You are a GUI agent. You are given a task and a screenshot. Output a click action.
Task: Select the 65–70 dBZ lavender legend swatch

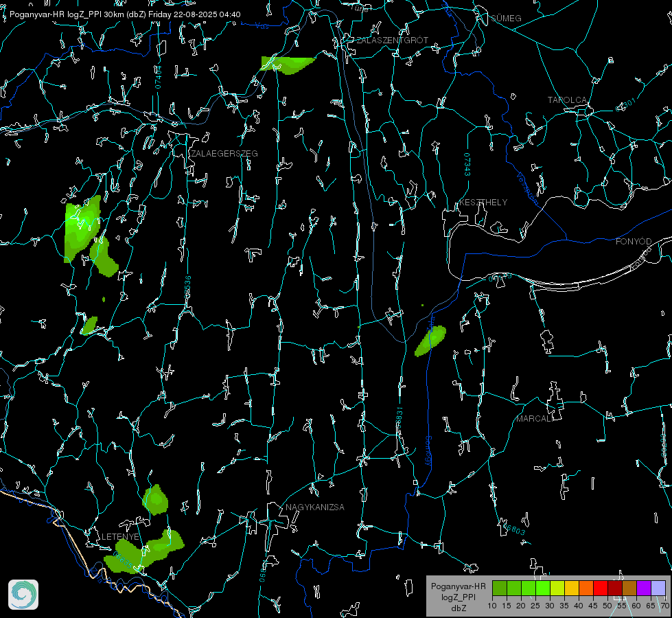(658, 588)
